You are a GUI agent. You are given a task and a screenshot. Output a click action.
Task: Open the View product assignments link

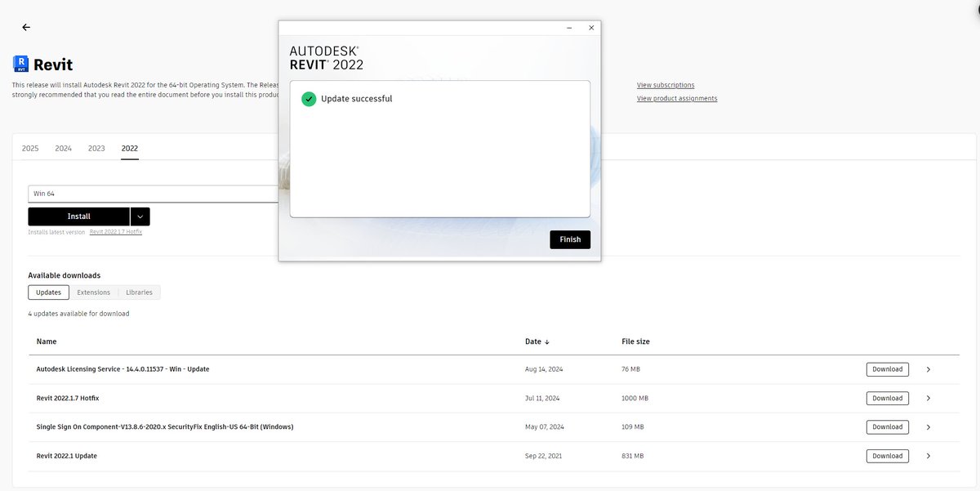[x=677, y=99]
